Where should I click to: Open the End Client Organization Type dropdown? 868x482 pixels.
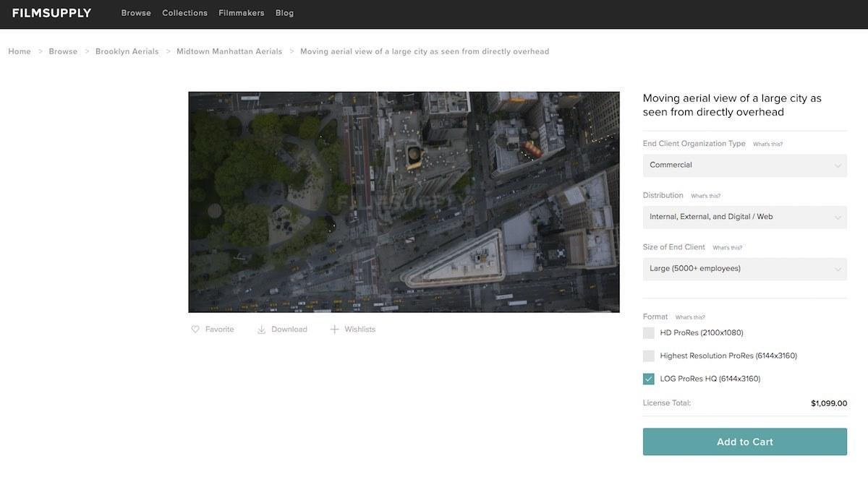click(745, 165)
